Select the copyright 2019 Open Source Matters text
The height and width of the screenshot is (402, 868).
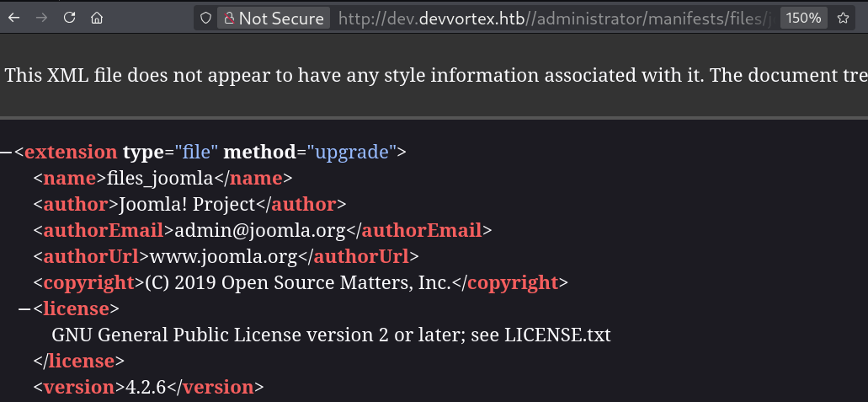pyautogui.click(x=298, y=283)
